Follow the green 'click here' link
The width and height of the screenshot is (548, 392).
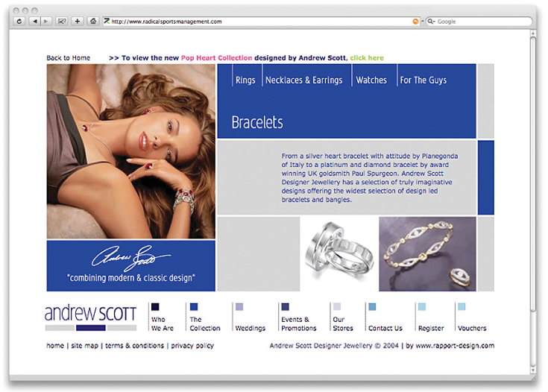[367, 58]
